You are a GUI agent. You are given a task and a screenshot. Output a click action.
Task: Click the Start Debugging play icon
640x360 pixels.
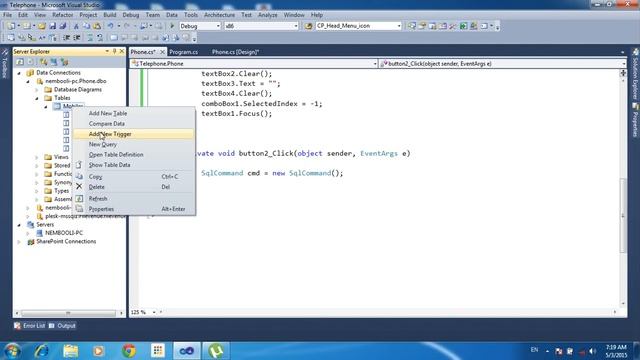172,26
